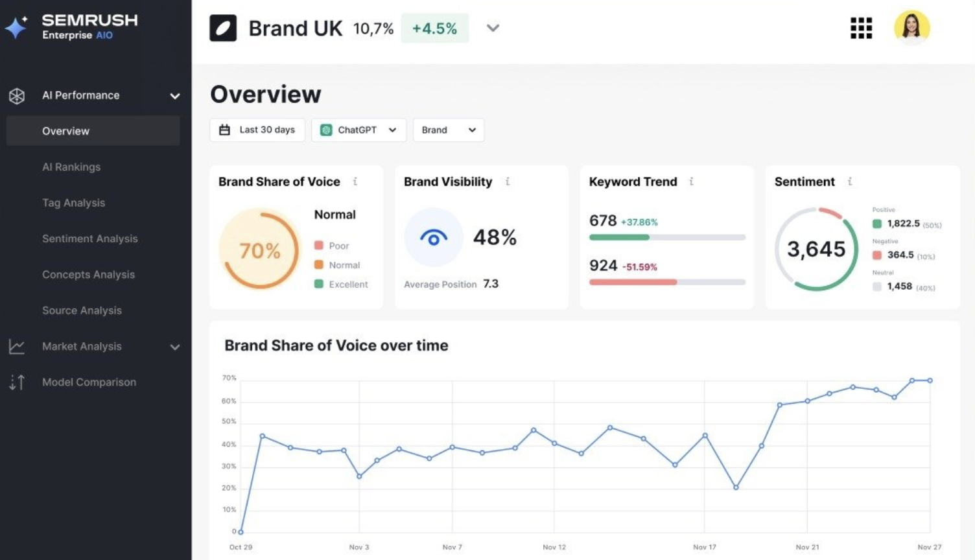Open the ChatGPT model dropdown
Screen dimensions: 975x560
pos(358,130)
